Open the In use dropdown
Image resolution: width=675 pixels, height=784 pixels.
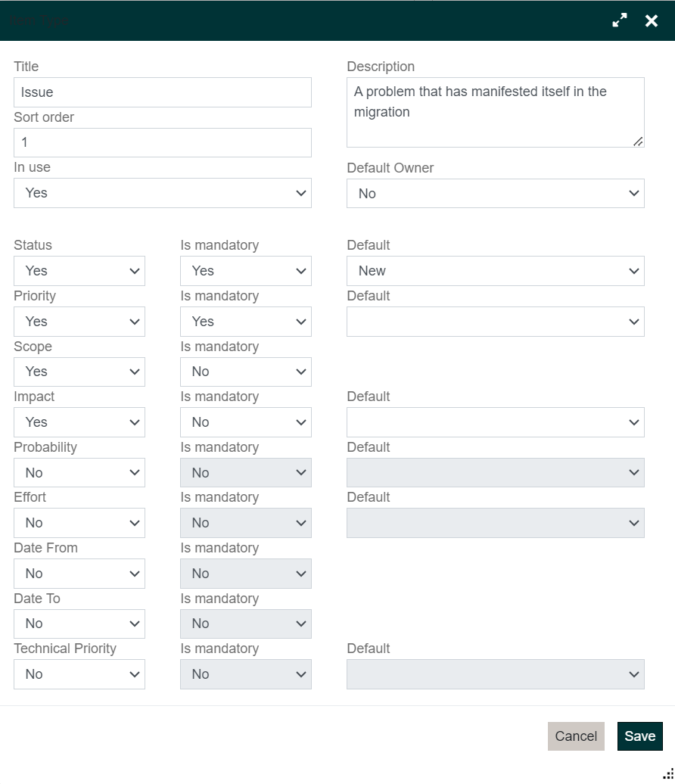click(163, 193)
